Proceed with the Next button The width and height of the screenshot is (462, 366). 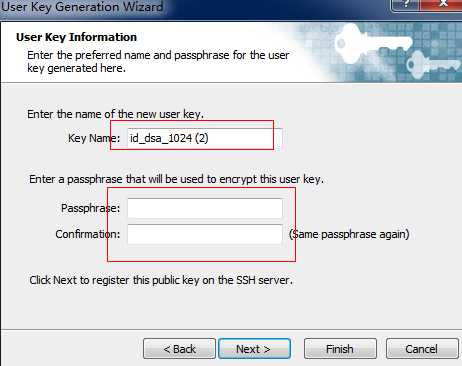point(254,349)
